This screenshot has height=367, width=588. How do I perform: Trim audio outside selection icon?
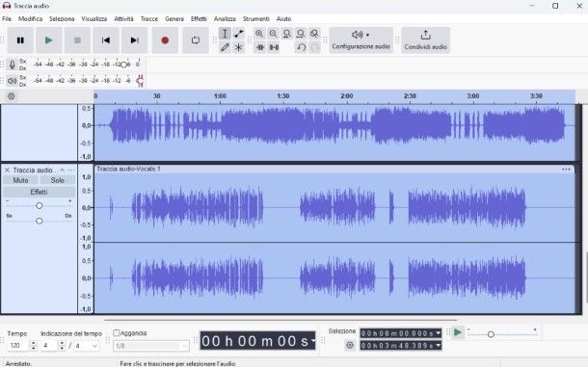pos(260,47)
